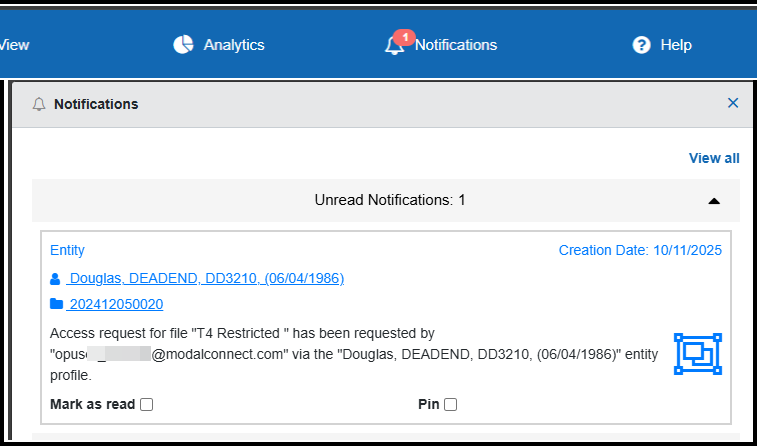
Task: Click the Help question mark icon
Action: pos(641,45)
